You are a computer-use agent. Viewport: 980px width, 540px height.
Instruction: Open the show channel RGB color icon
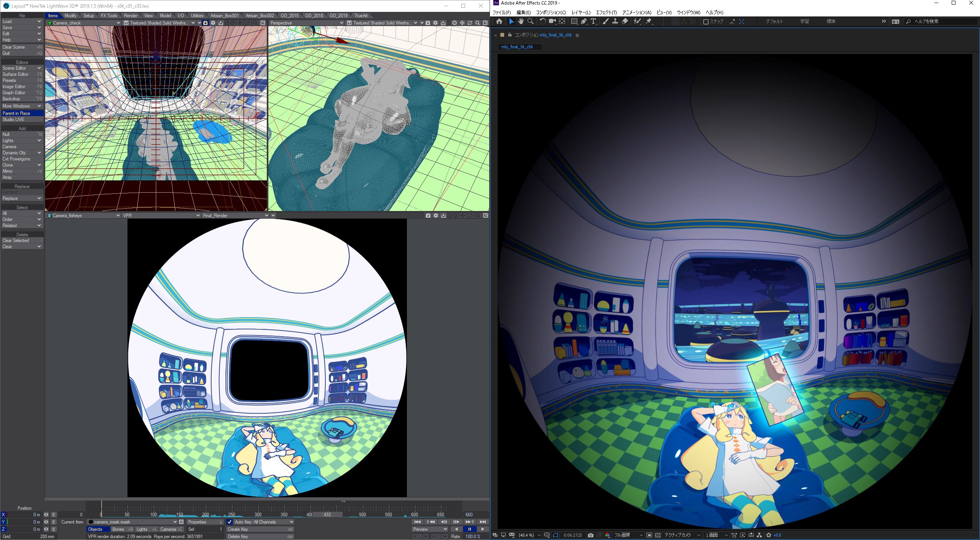click(x=608, y=535)
